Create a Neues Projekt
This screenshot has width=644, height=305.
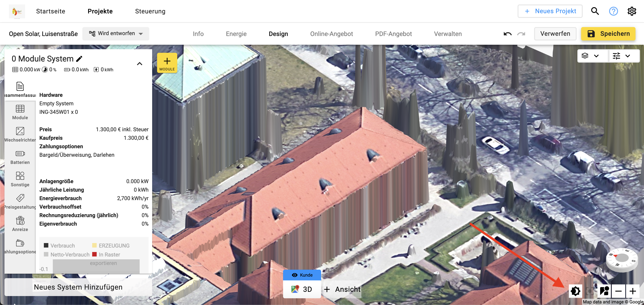point(550,11)
